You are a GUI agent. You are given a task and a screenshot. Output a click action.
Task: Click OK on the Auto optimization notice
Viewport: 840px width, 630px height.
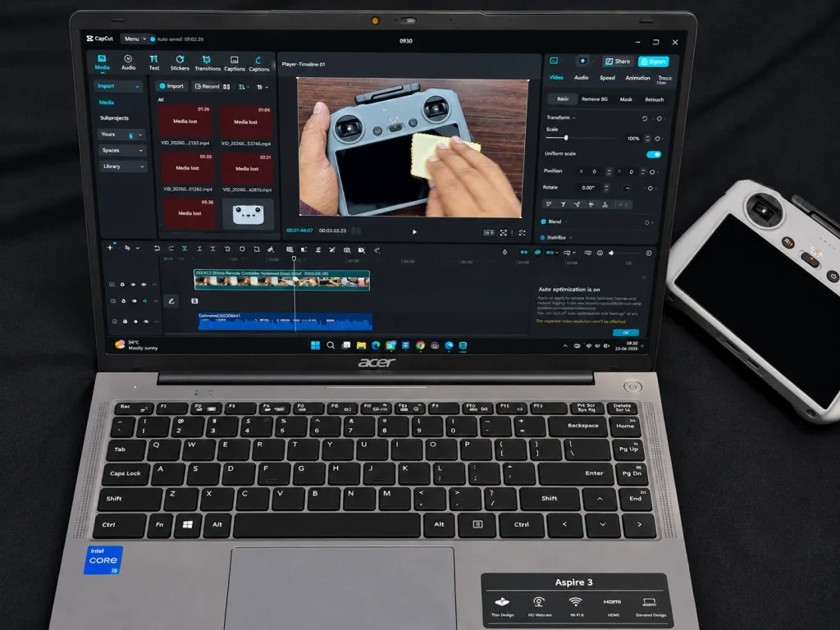626,333
